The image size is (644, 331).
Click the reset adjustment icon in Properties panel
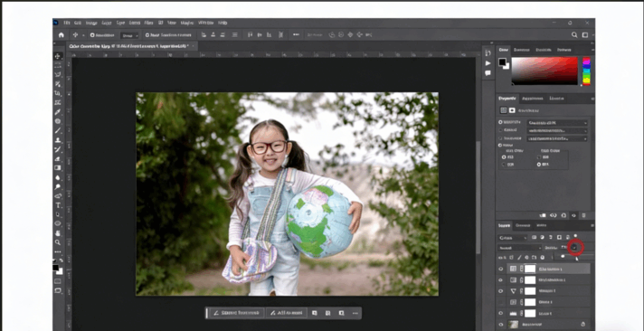tap(563, 215)
